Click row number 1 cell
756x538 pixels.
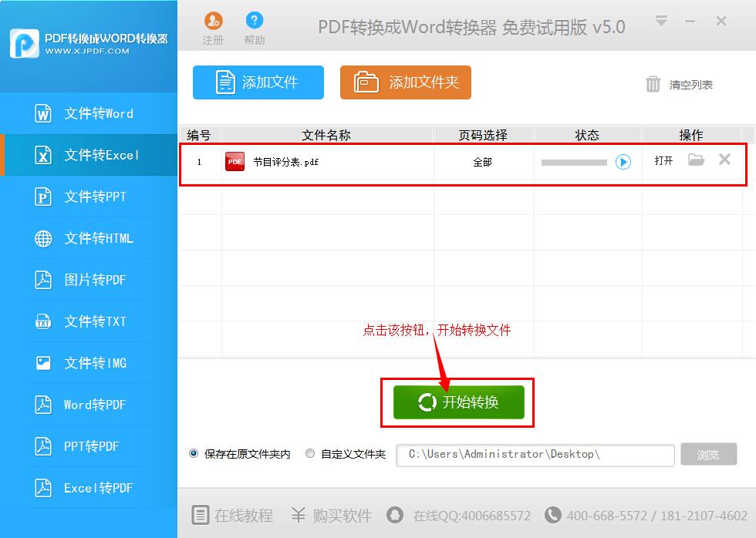point(200,163)
